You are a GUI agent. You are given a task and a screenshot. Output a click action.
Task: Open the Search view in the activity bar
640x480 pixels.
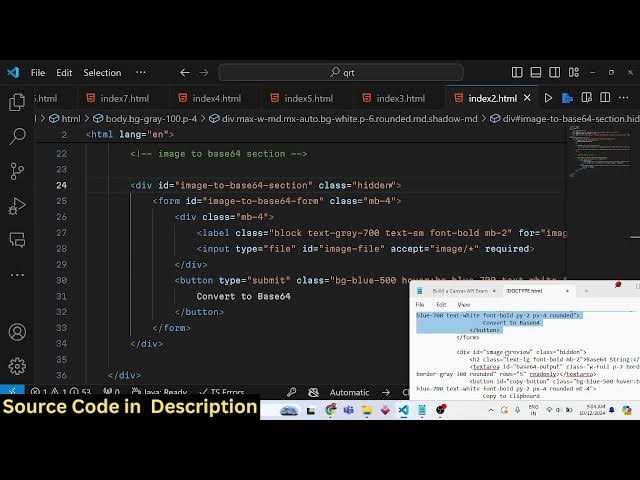click(17, 136)
